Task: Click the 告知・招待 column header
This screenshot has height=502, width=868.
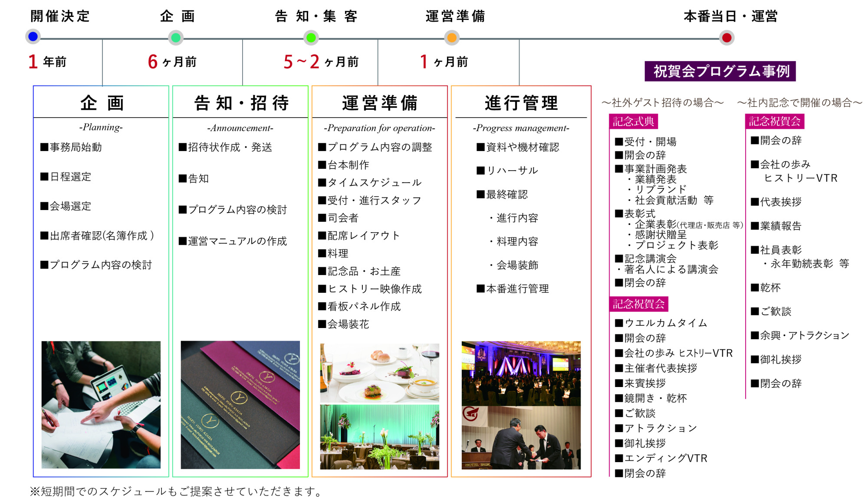Action: click(x=241, y=103)
